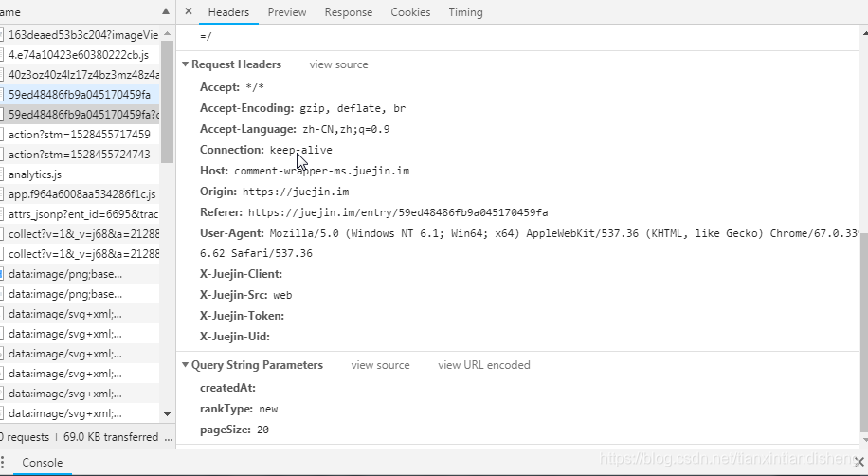The height and width of the screenshot is (476, 868).
Task: Sort requests by Name column arrow
Action: (166, 11)
